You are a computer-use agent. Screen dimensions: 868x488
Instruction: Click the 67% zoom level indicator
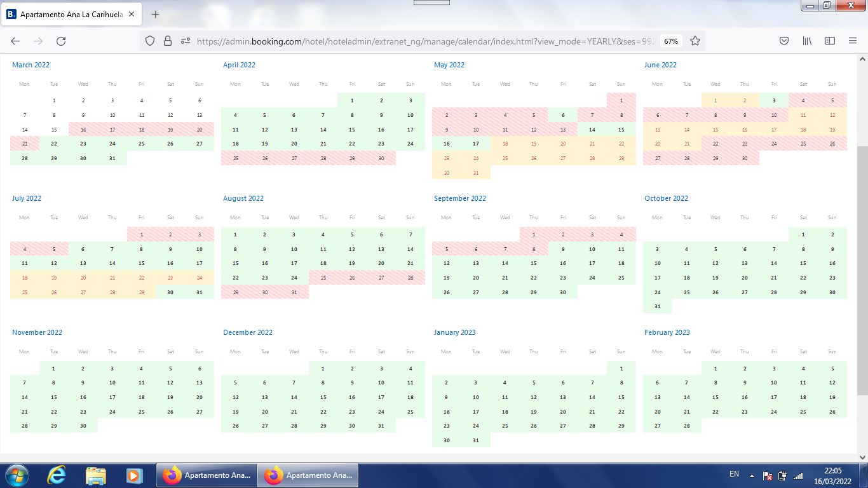(x=671, y=41)
